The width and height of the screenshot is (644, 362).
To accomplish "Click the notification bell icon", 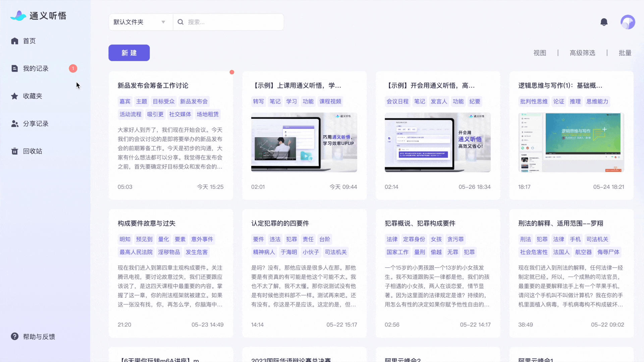I will pos(604,22).
